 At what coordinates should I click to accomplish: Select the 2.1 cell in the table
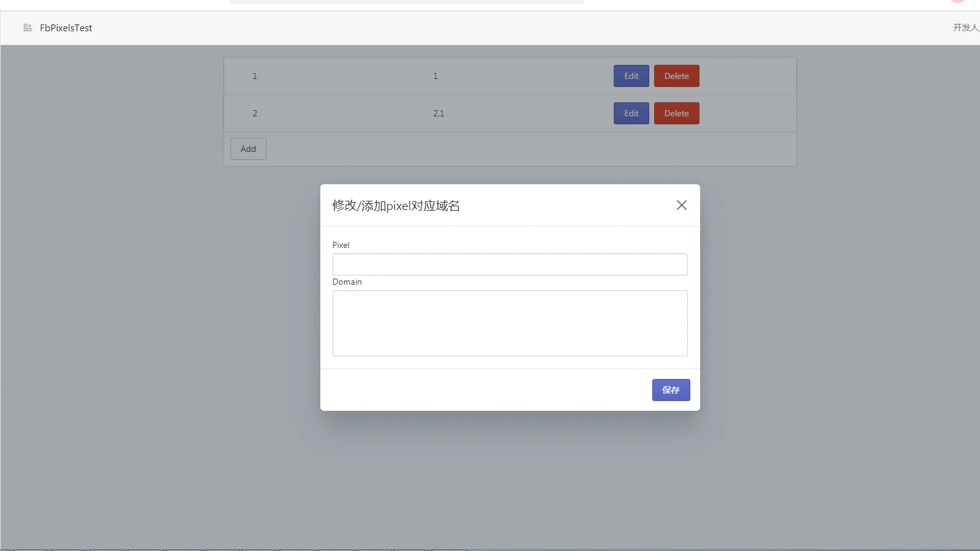pyautogui.click(x=439, y=113)
